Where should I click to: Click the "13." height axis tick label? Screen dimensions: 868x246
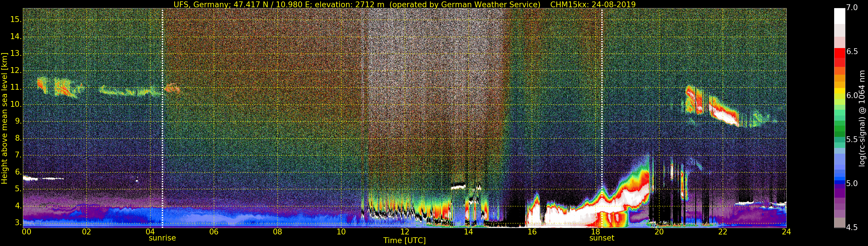pyautogui.click(x=16, y=54)
